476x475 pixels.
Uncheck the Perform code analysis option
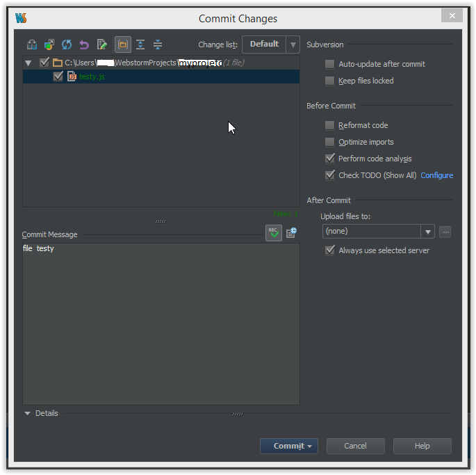329,159
